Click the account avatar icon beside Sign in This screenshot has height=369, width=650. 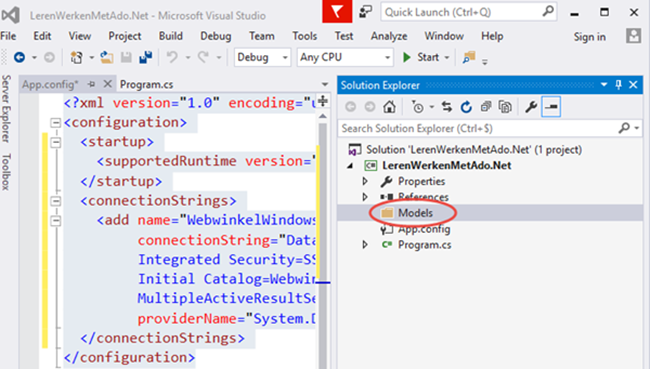tap(633, 36)
